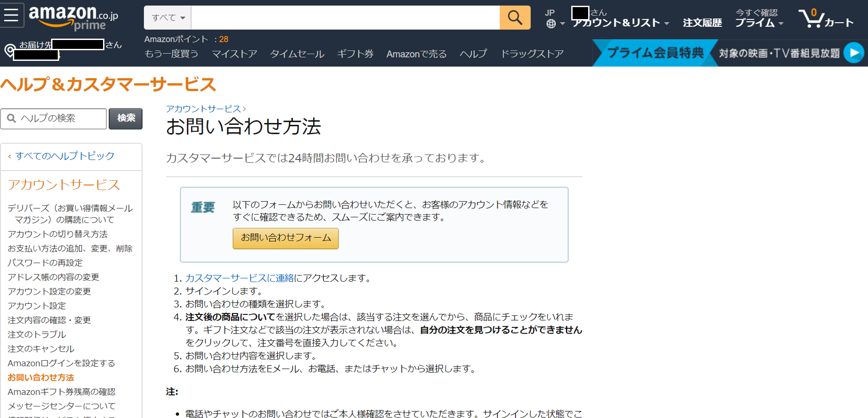Open Amazonログインを設定する link
This screenshot has height=418, width=868.
coord(61,363)
